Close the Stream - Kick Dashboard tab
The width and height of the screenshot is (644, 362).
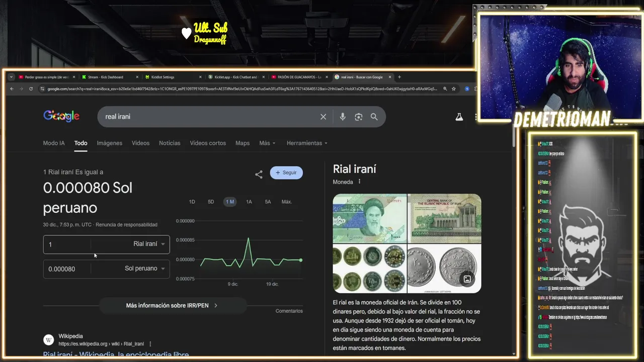coord(137,77)
